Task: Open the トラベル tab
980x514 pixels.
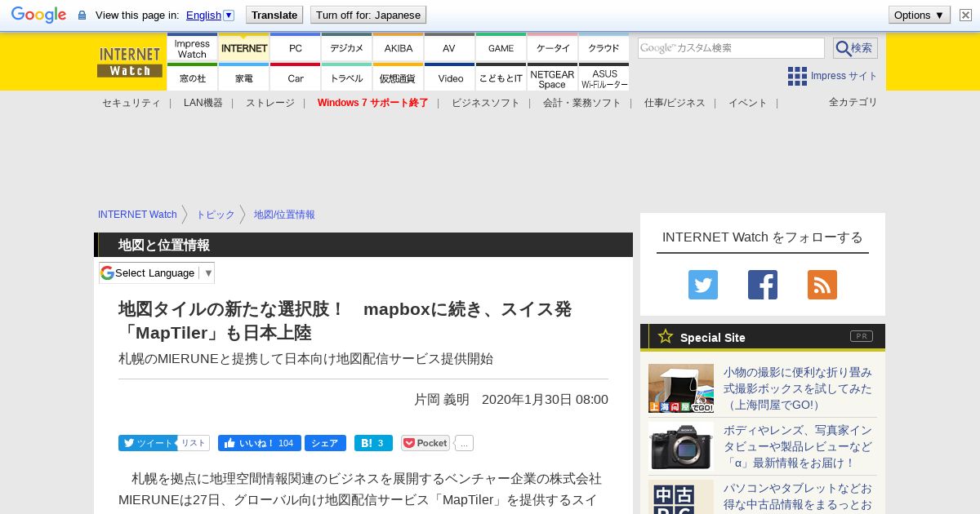Action: (346, 77)
